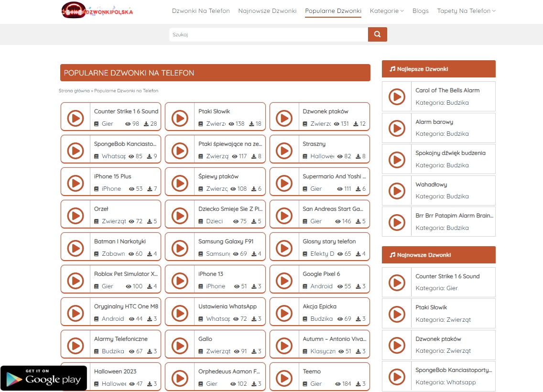Play the Counter Strike 1 6 Sound ringtone
The height and width of the screenshot is (392, 543).
click(x=76, y=118)
